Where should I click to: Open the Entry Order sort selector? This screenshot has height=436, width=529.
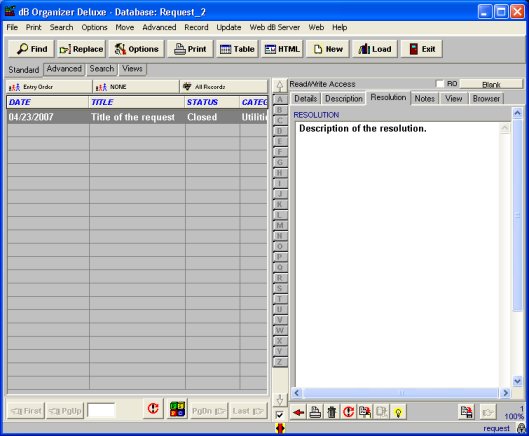pos(49,87)
